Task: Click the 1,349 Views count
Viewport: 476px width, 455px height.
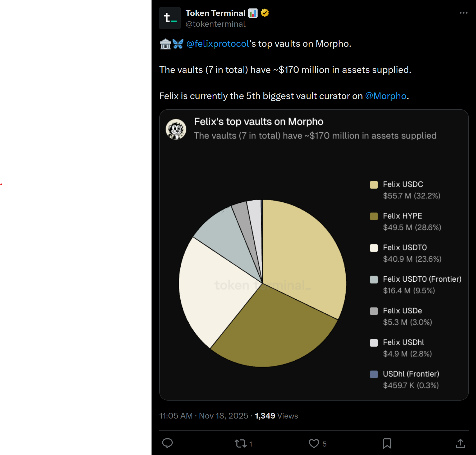Action: coord(276,416)
